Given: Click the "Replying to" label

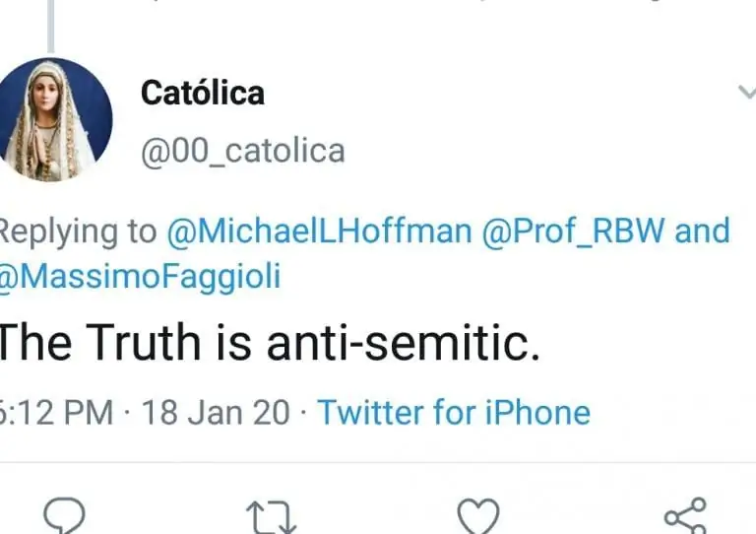Looking at the screenshot, I should [x=79, y=232].
